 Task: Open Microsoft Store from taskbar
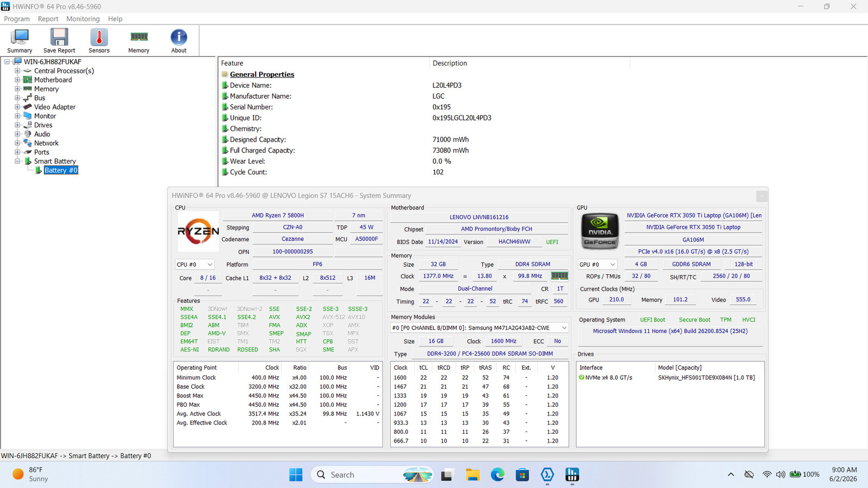[x=522, y=474]
